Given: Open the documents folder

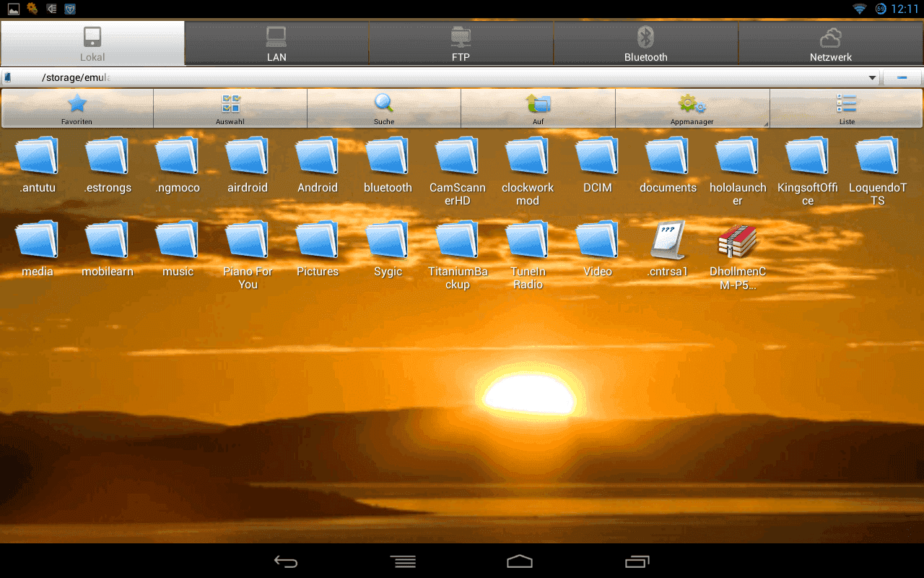Looking at the screenshot, I should click(x=668, y=165).
